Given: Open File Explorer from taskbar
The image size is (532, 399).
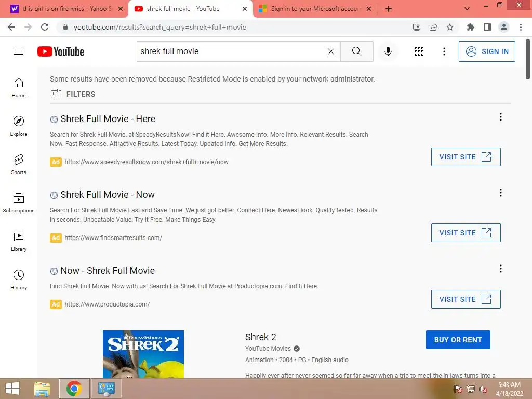Looking at the screenshot, I should [x=42, y=389].
